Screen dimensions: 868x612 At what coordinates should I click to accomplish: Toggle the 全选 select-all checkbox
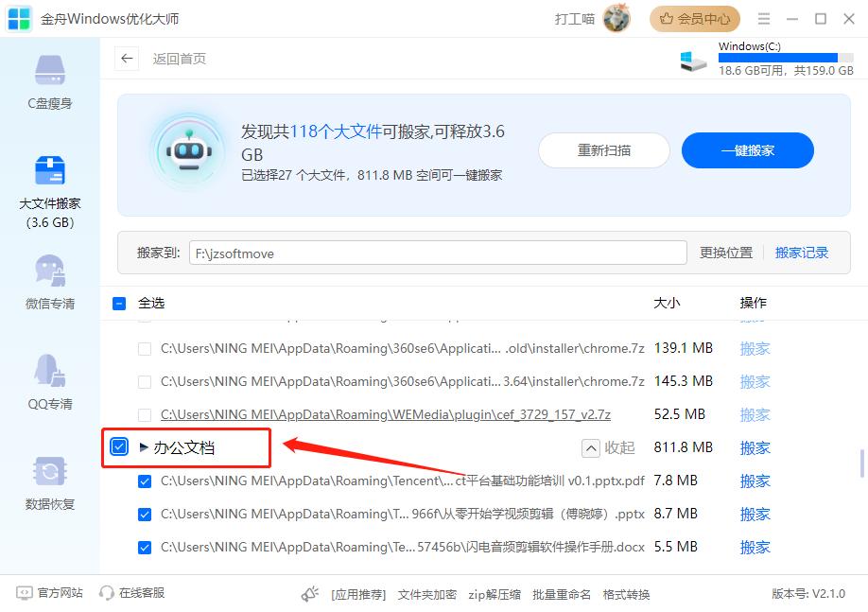pos(119,302)
